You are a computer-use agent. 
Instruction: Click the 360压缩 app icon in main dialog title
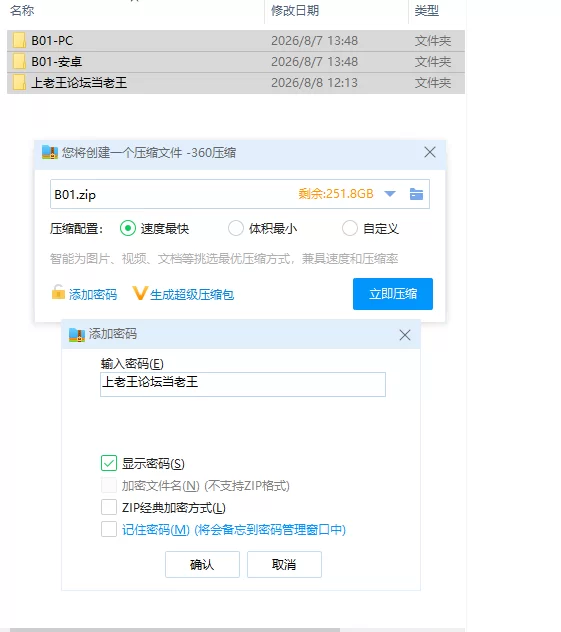coord(50,152)
